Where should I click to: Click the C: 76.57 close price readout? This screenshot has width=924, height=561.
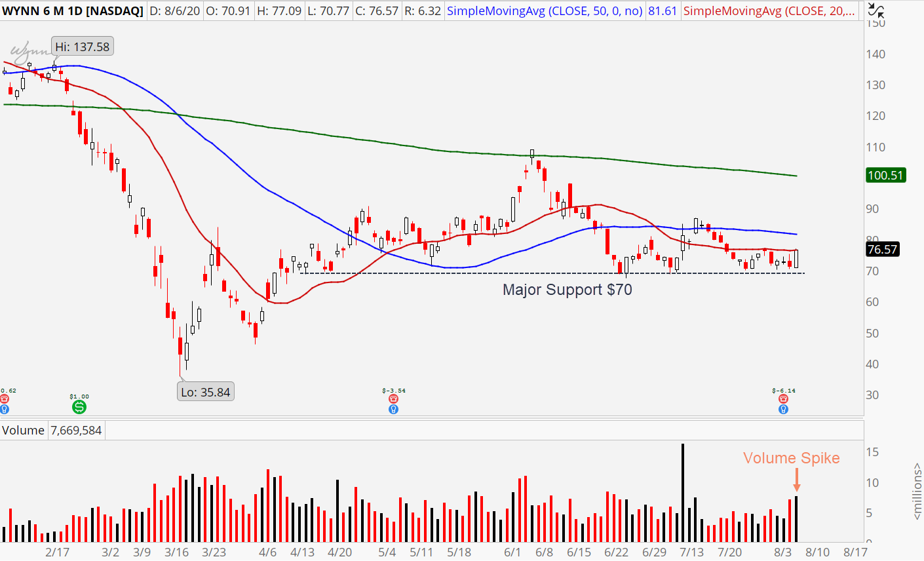coord(376,11)
